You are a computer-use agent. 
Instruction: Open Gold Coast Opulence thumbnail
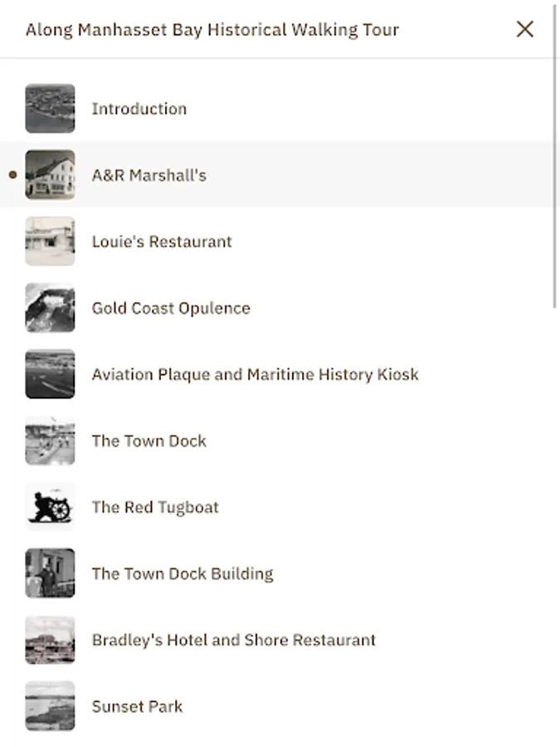coord(50,308)
